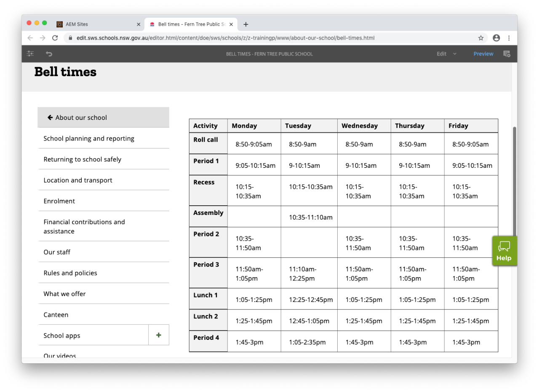This screenshot has width=539, height=392.
Task: Select the Period 3 row label
Action: (x=208, y=273)
